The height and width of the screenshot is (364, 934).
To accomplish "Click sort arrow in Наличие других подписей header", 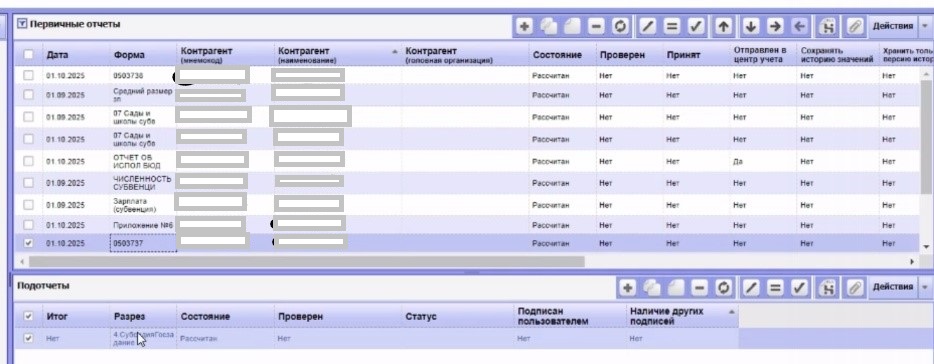I will coord(731,312).
